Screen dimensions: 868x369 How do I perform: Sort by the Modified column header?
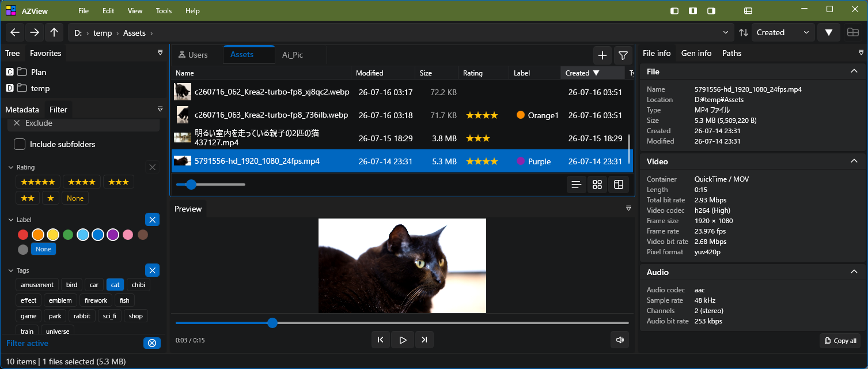click(383, 73)
